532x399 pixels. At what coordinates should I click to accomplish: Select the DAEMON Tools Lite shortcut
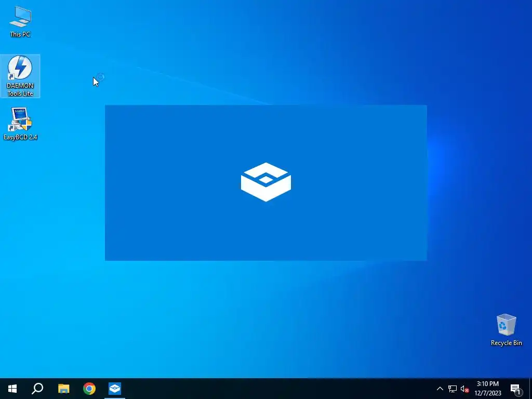20,76
